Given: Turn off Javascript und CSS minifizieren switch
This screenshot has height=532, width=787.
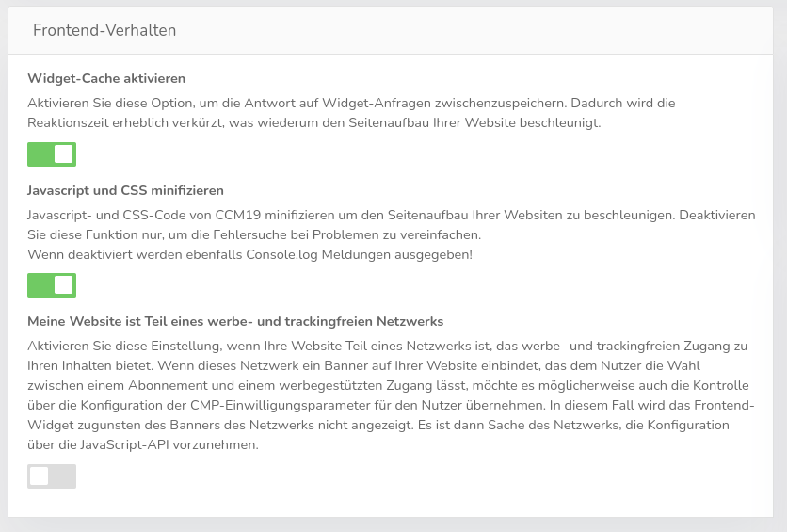Looking at the screenshot, I should (52, 285).
